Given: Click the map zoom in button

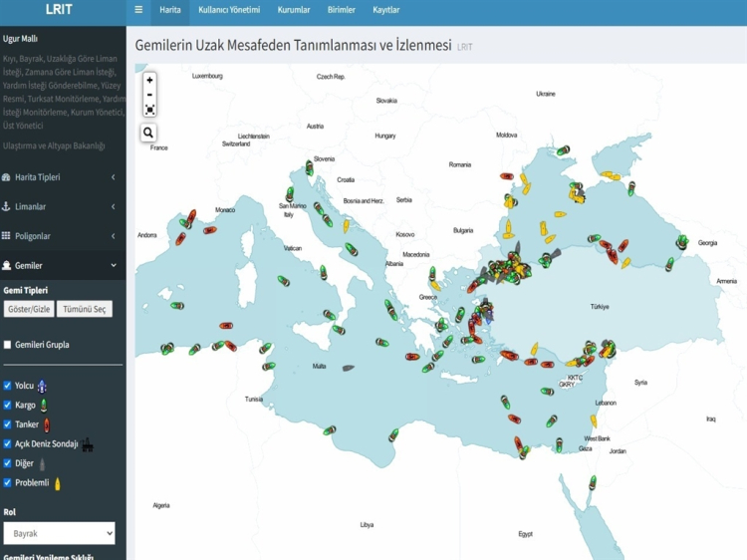Looking at the screenshot, I should (x=149, y=80).
